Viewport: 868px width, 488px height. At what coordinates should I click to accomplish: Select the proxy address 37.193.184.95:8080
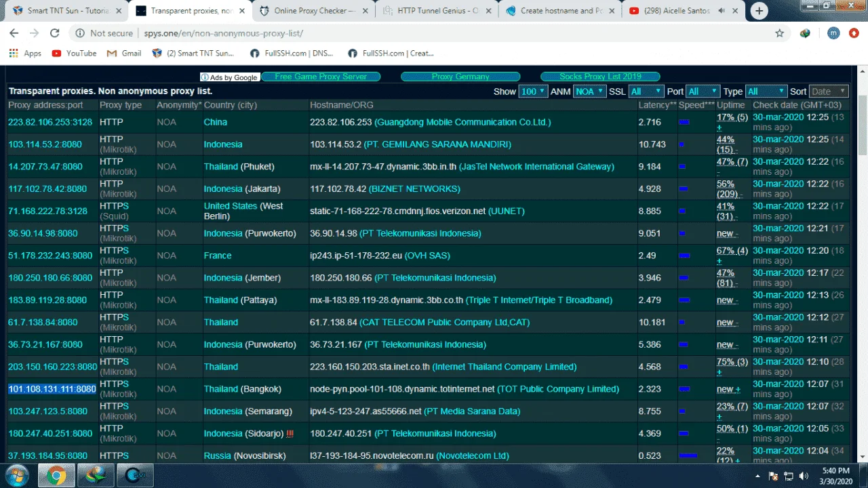tap(47, 455)
